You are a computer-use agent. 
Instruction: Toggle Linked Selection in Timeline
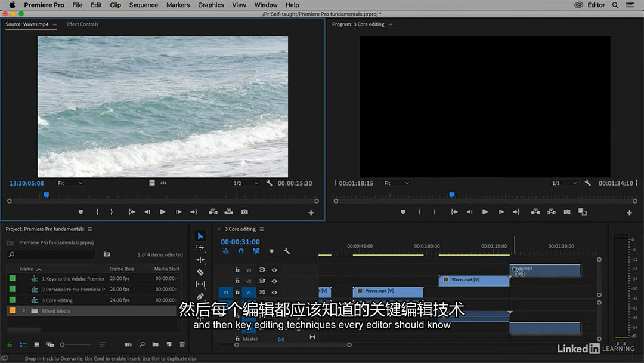[x=256, y=251]
